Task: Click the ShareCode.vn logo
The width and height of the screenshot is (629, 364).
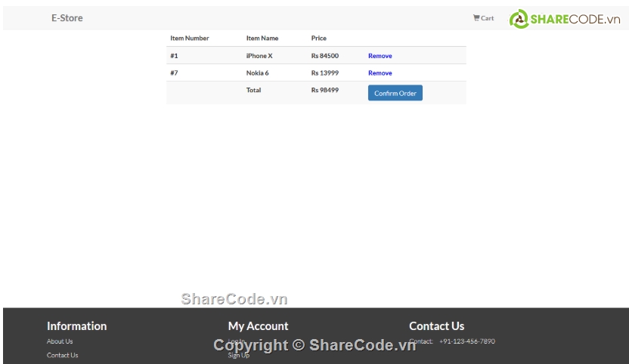Action: 564,20
